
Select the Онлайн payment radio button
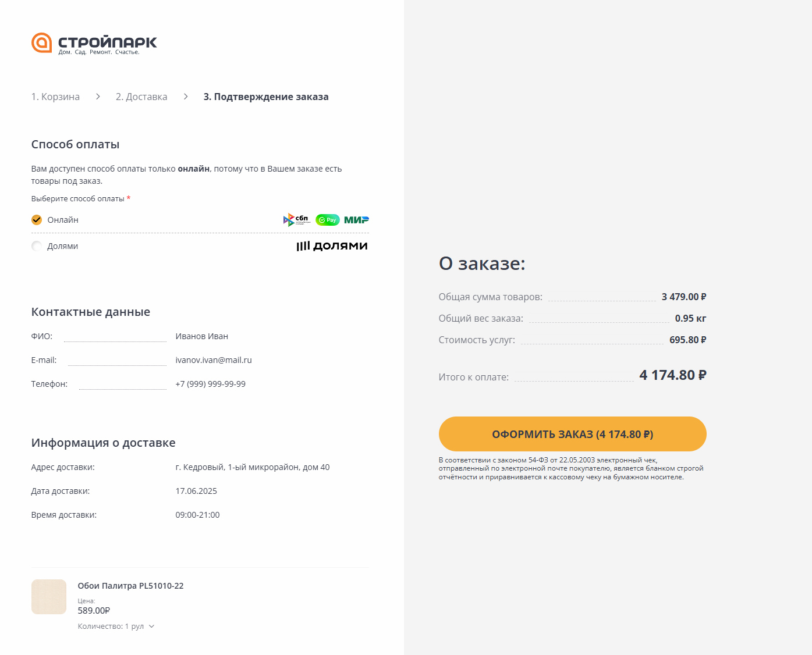pos(37,220)
